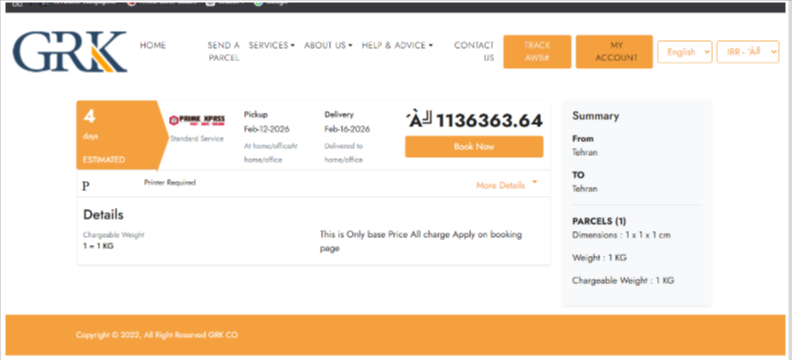The image size is (792, 360).
Task: Click Chargeable Weight : 1 KG in Summary
Action: 623,280
